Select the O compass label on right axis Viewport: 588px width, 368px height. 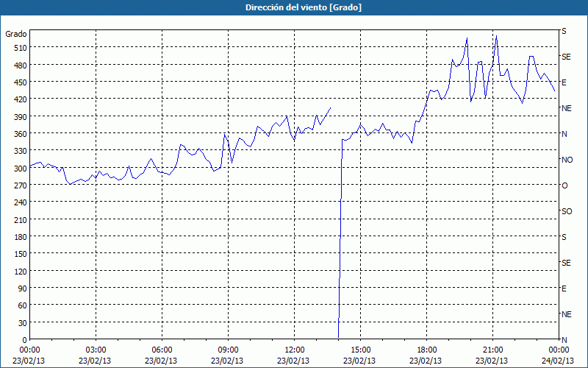click(564, 185)
